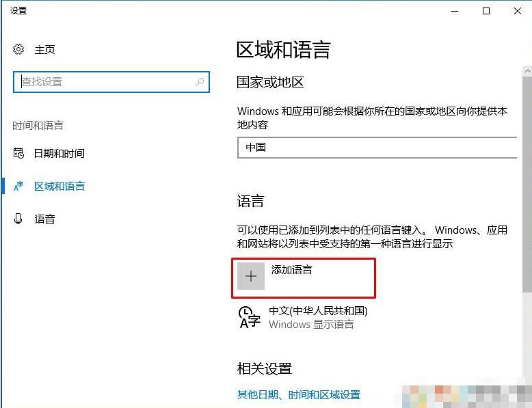The width and height of the screenshot is (532, 408).
Task: Go to the 语音 settings page
Action: tap(45, 219)
